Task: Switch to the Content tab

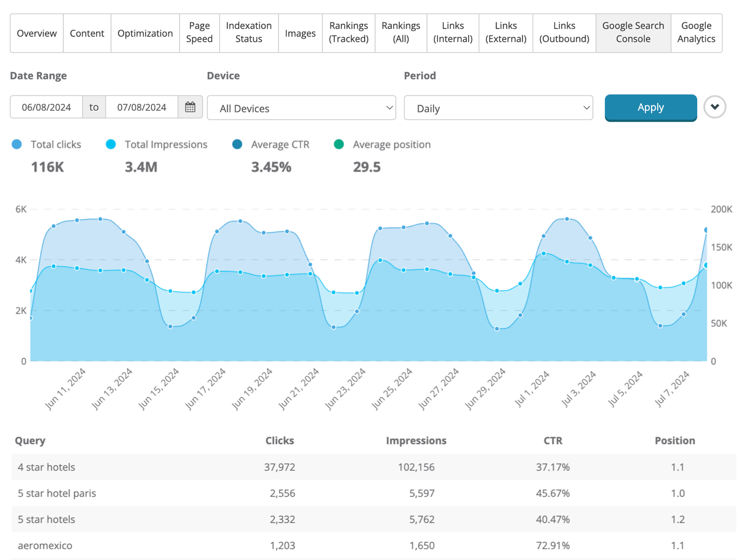Action: (x=87, y=33)
